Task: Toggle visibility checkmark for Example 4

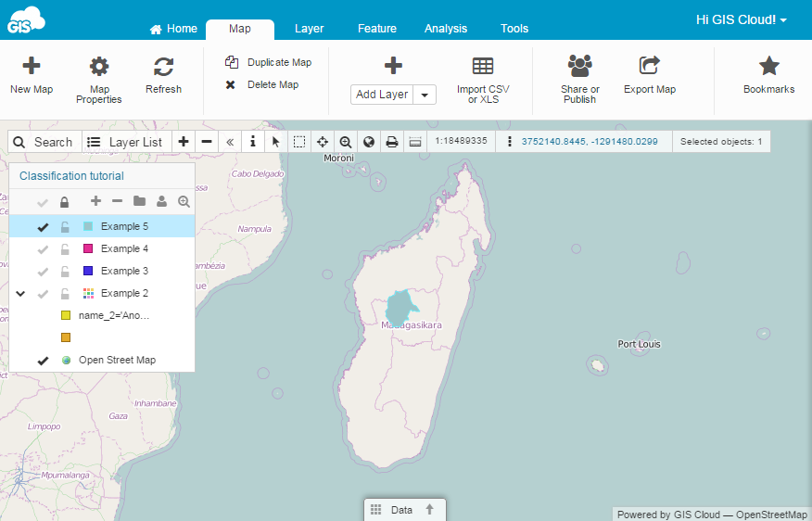Action: tap(43, 249)
